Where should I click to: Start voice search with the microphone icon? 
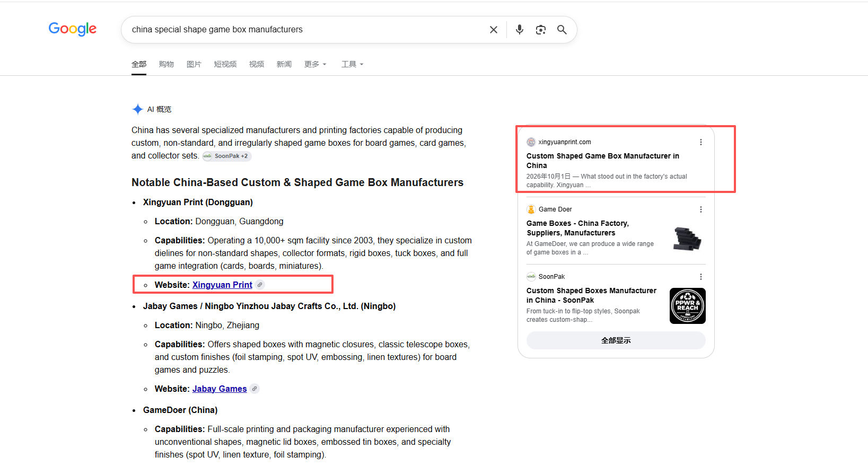(520, 30)
